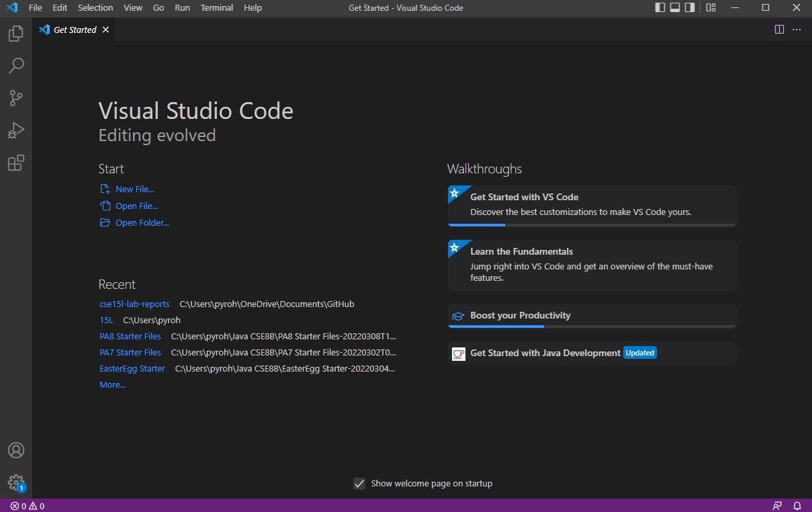Image resolution: width=812 pixels, height=512 pixels.
Task: Expand the More... recent list
Action: pyautogui.click(x=112, y=385)
